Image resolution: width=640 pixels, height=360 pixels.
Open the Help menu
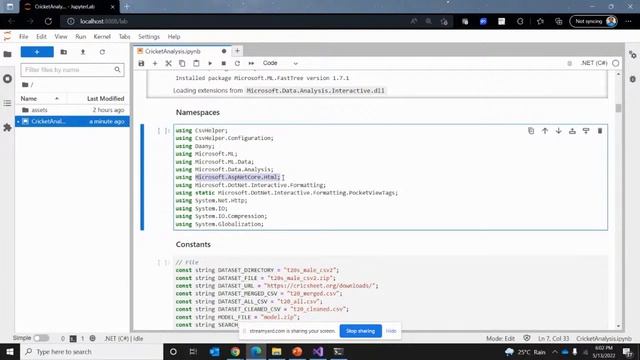[174, 36]
